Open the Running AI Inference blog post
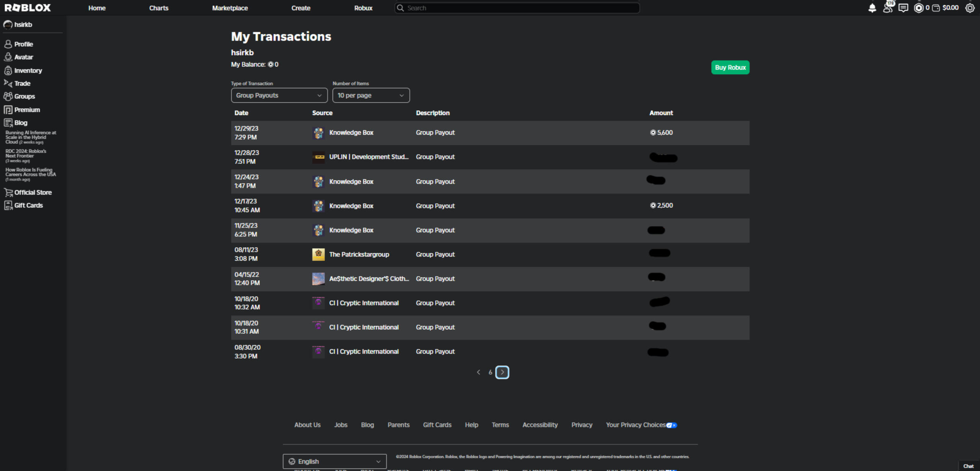Screen dimensions: 980x471 tap(31, 137)
